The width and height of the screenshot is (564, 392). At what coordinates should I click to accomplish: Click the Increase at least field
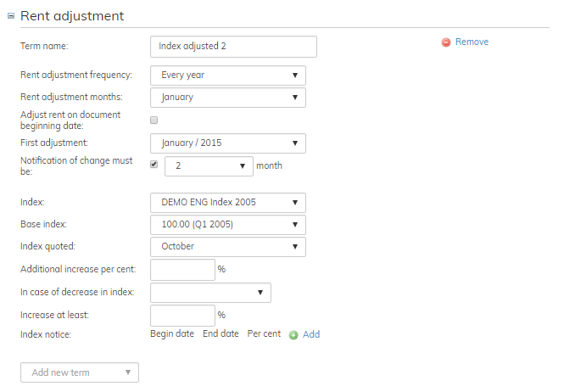182,315
